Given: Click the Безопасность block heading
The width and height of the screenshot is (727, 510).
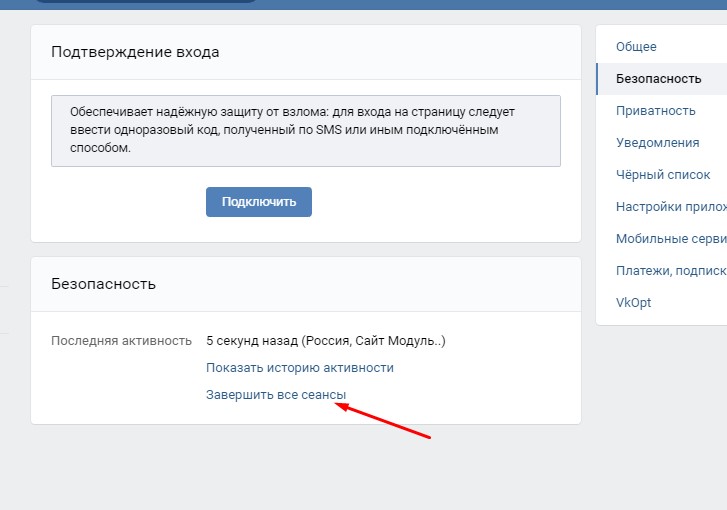Looking at the screenshot, I should [103, 284].
